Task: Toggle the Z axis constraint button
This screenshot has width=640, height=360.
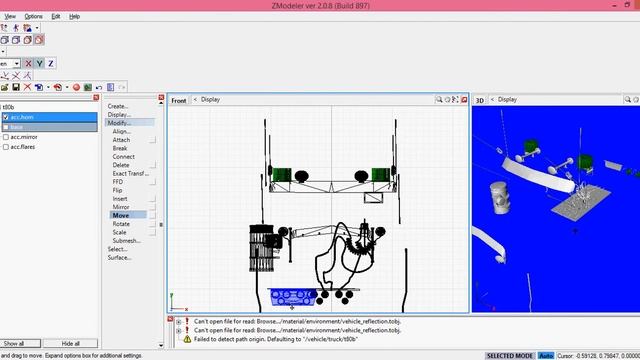Action: pos(51,64)
